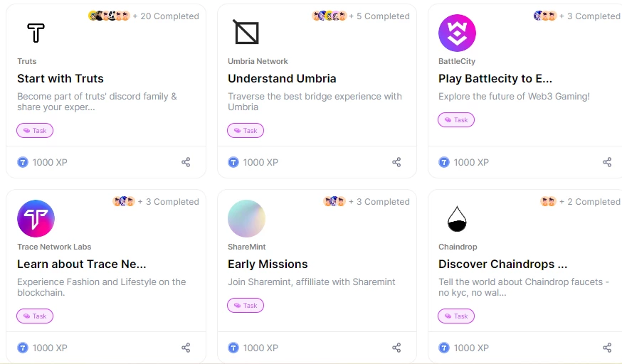Click the purple BattleCity logo
The height and width of the screenshot is (364, 622).
pos(457,33)
